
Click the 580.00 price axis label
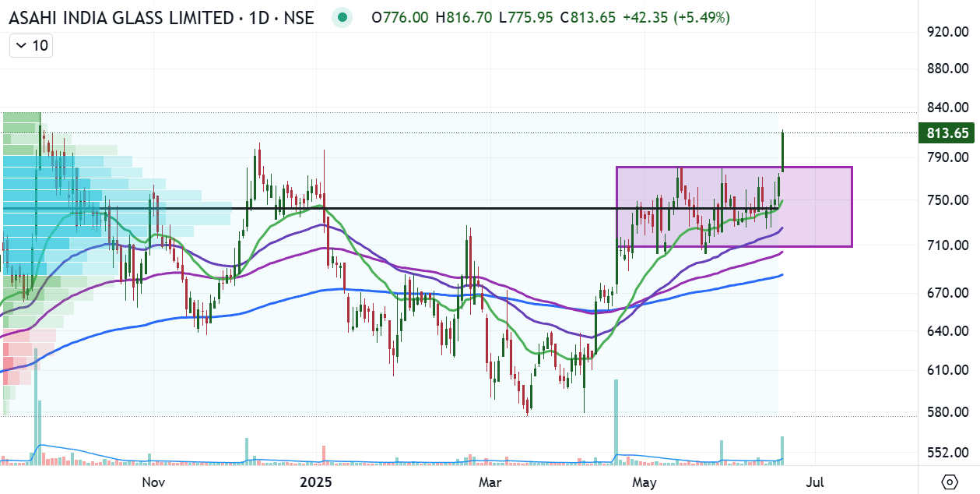[947, 412]
